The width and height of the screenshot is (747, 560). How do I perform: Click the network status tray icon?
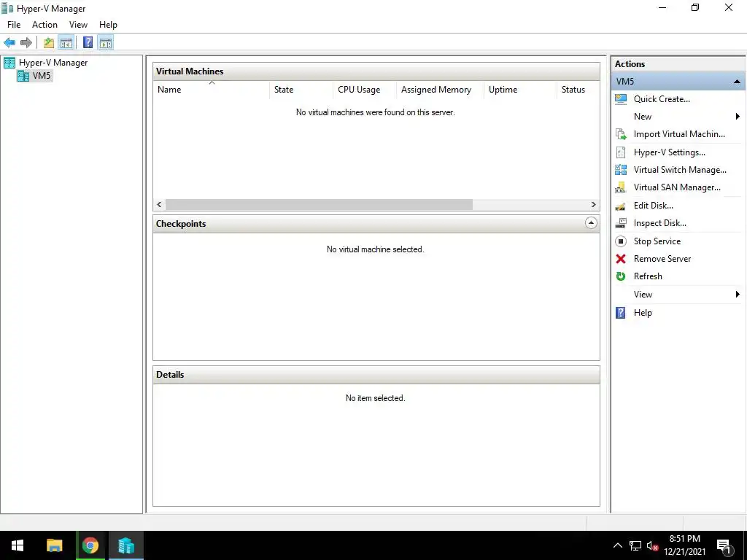click(635, 545)
